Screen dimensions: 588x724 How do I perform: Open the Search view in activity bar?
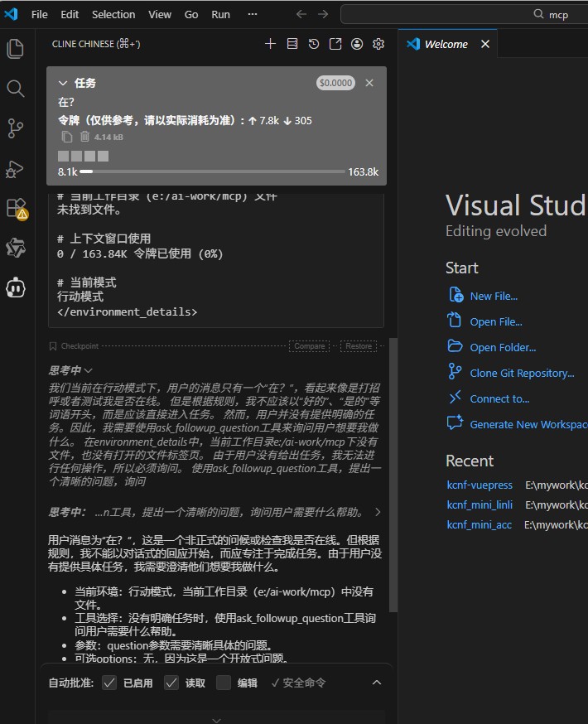pos(16,89)
